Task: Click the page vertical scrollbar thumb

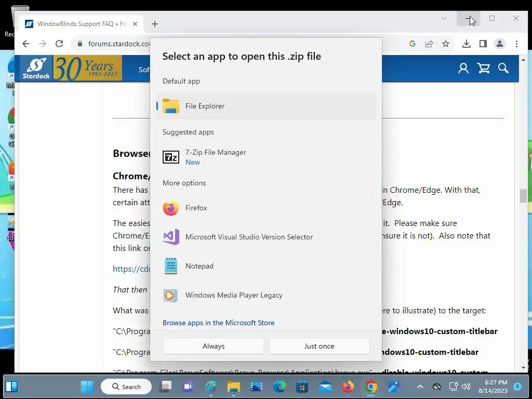Action: (x=523, y=196)
